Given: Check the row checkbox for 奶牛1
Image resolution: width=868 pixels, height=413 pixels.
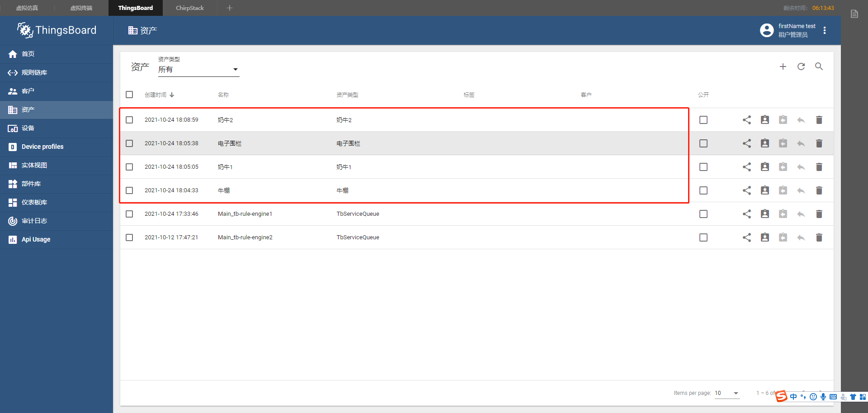Looking at the screenshot, I should click(129, 166).
